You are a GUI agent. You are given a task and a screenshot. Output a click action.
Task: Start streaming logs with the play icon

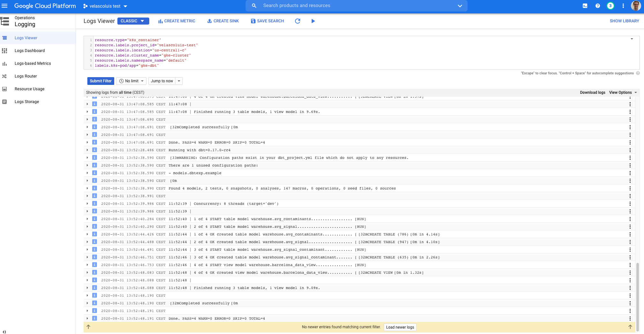coord(313,21)
